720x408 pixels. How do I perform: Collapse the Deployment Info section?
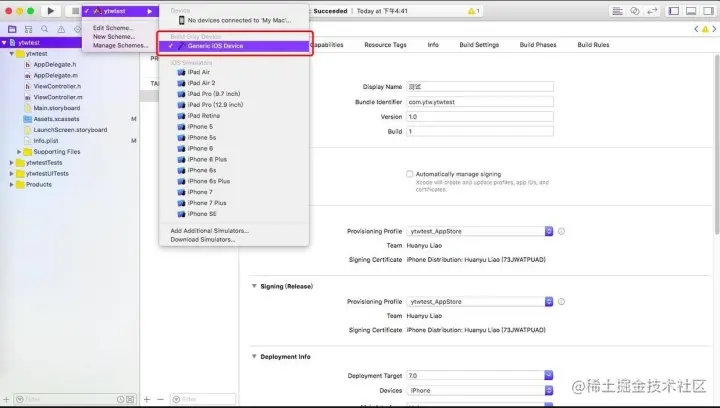[254, 356]
